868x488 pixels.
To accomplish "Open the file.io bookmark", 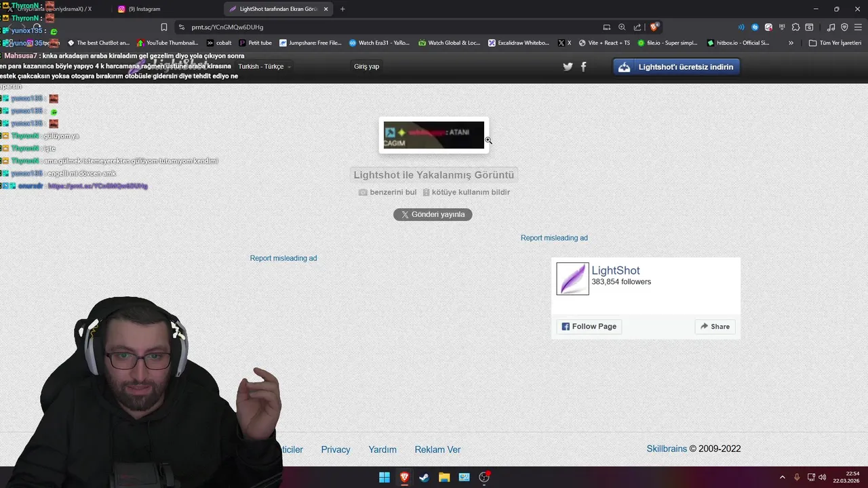I will tap(667, 43).
